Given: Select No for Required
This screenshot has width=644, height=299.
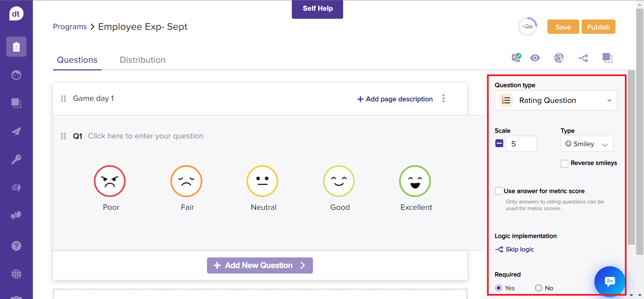Looking at the screenshot, I should (539, 288).
